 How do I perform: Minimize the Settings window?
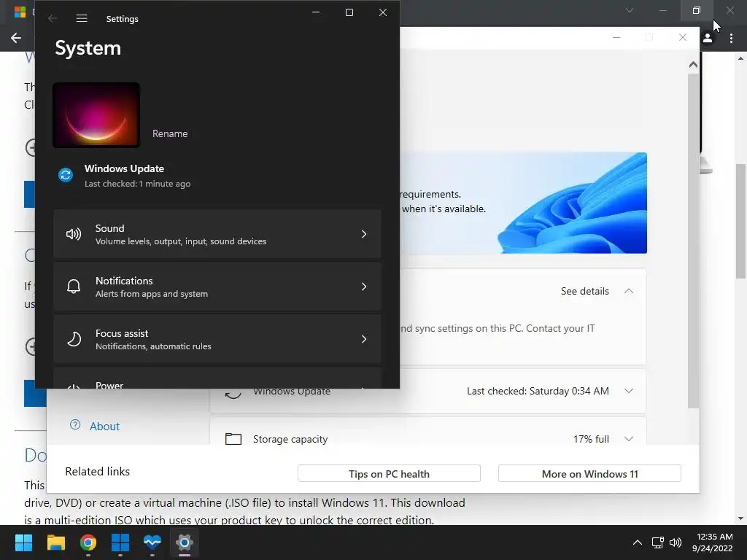(316, 12)
